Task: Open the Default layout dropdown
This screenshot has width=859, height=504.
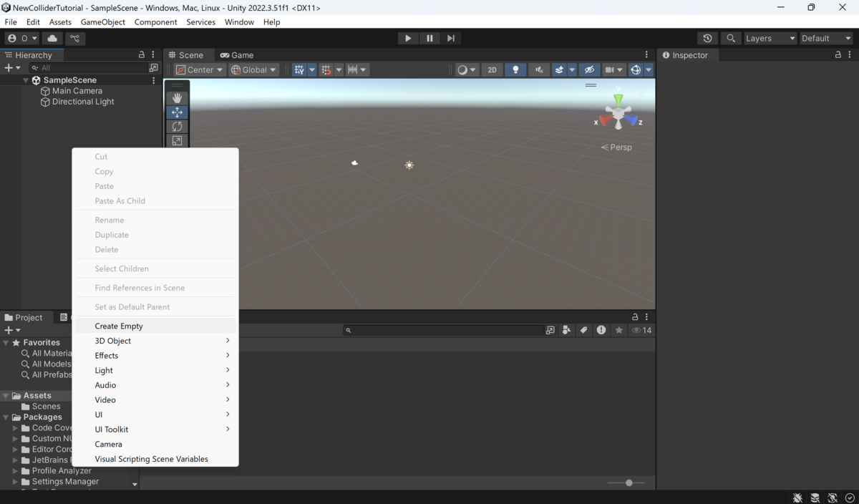Action: (x=827, y=38)
